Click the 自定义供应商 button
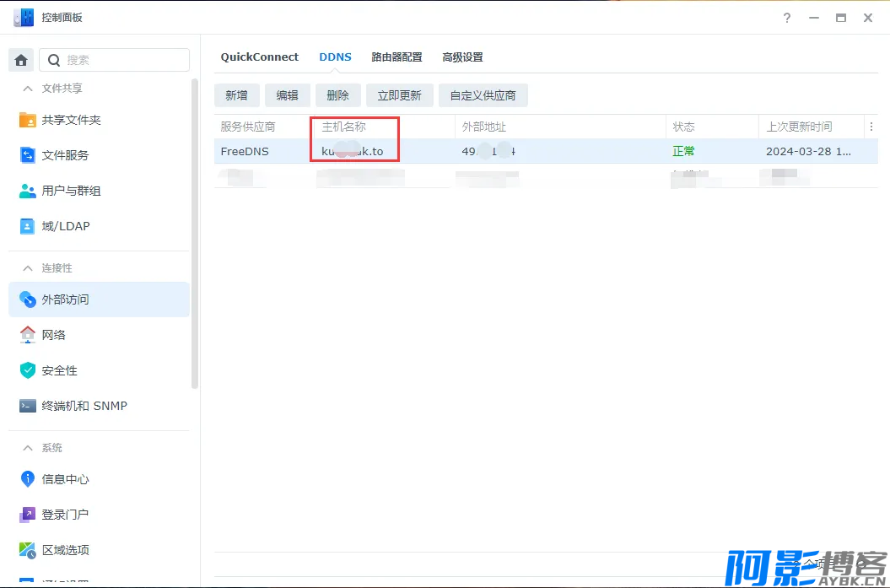This screenshot has height=588, width=890. 483,95
